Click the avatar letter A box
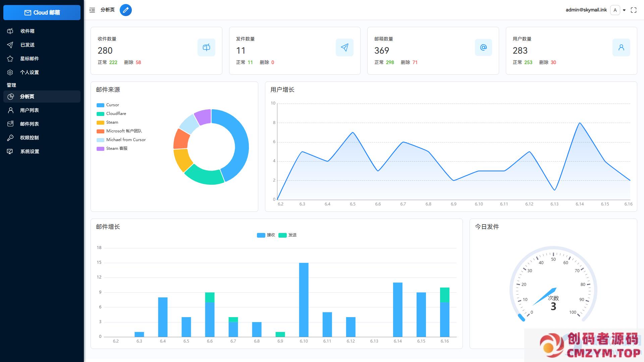644x362 pixels. pyautogui.click(x=615, y=10)
